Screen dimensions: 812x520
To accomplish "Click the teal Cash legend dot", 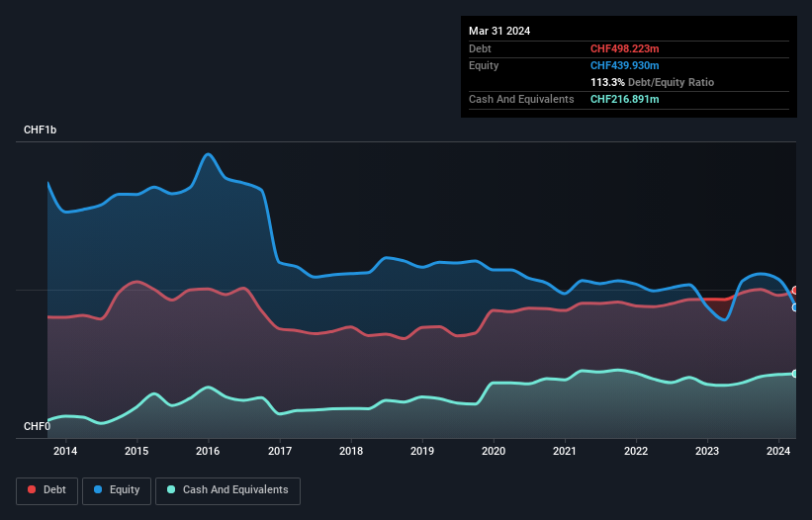I will point(171,489).
